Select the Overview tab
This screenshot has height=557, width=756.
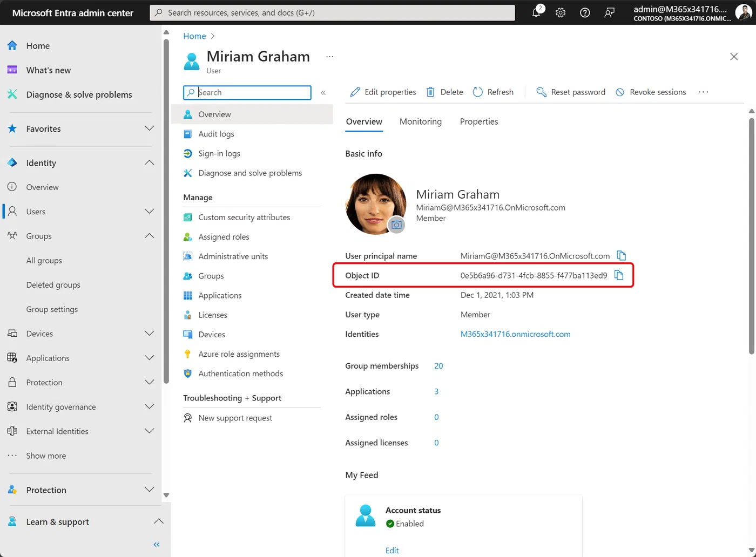tap(364, 122)
